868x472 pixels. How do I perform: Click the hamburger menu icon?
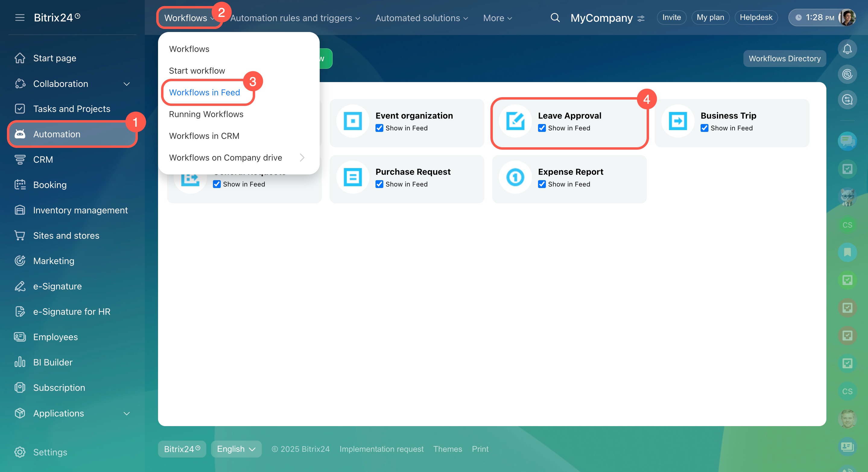tap(20, 18)
